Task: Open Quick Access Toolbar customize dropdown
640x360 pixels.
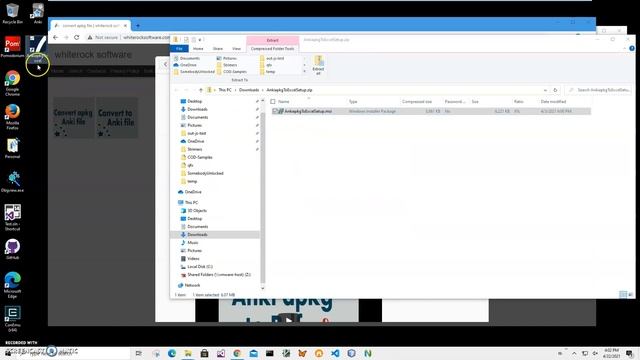Action: coord(200,40)
